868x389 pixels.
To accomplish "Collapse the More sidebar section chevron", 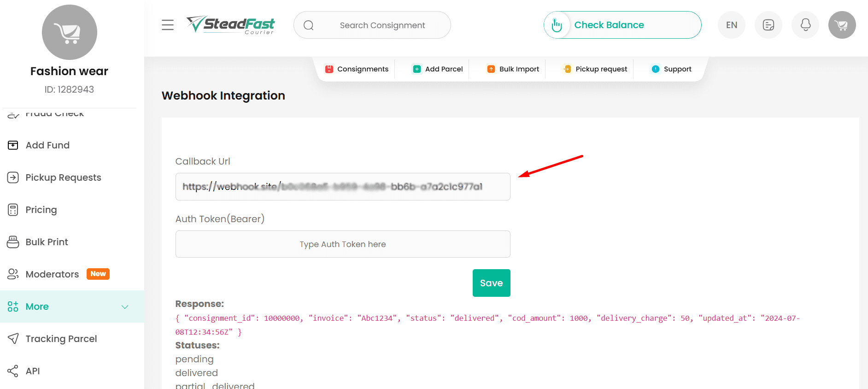I will coord(125,307).
